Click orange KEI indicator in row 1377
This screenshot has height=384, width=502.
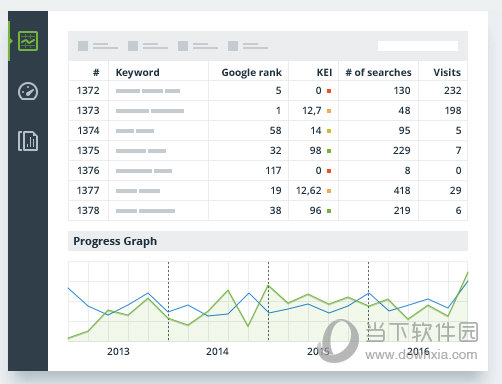pyautogui.click(x=329, y=191)
